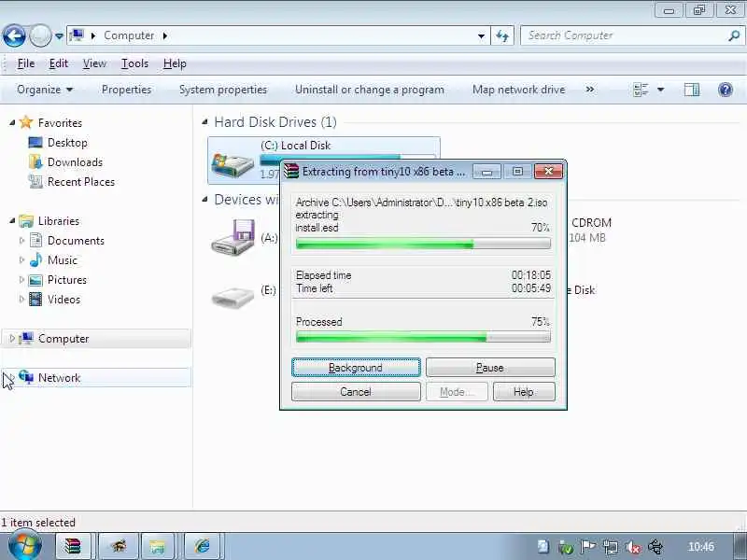Screen dimensions: 747x560
Task: Open the Windows Start menu
Action: tap(25, 546)
